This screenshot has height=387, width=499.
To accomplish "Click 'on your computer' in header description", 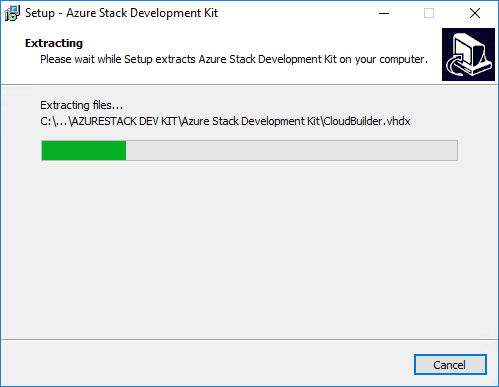I will (383, 59).
